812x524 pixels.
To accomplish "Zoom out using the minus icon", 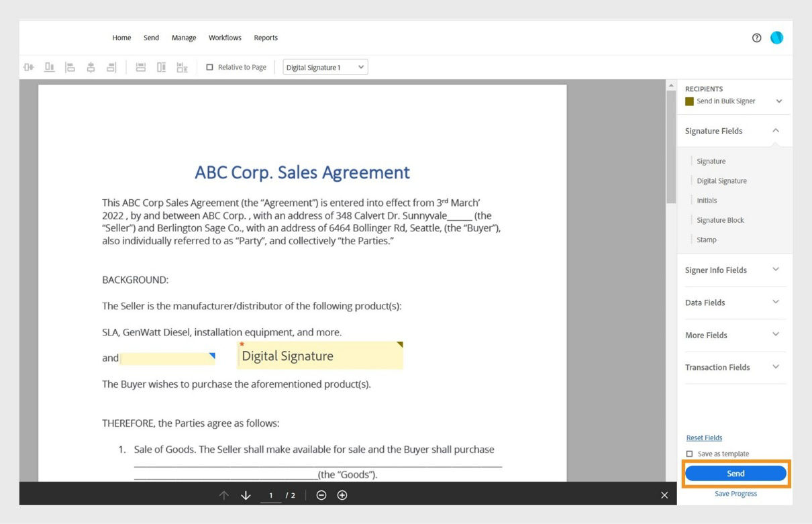I will (x=321, y=494).
